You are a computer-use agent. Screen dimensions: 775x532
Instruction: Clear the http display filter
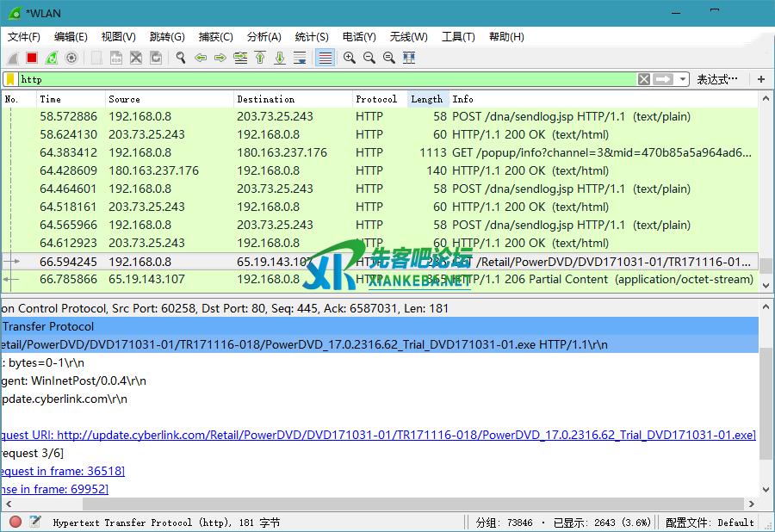644,79
